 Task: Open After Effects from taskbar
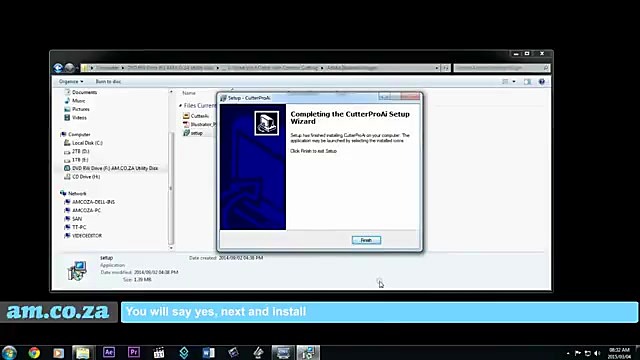[x=109, y=353]
